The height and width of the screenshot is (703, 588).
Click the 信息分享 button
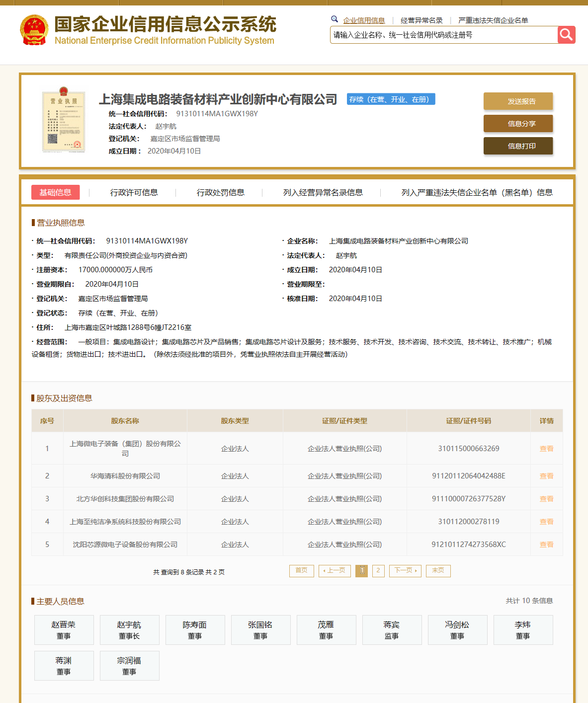[518, 124]
